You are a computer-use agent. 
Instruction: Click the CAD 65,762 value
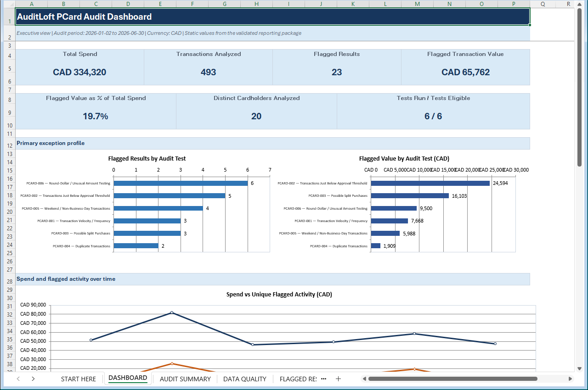click(465, 72)
